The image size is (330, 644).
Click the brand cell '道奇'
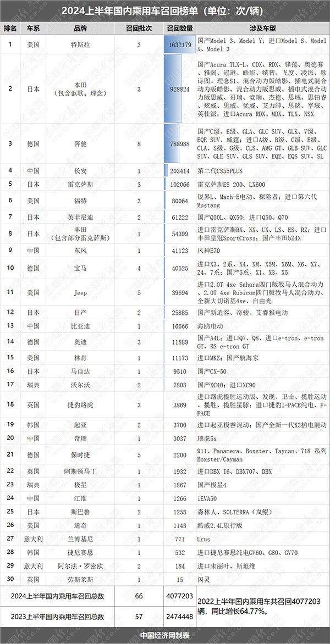80,526
